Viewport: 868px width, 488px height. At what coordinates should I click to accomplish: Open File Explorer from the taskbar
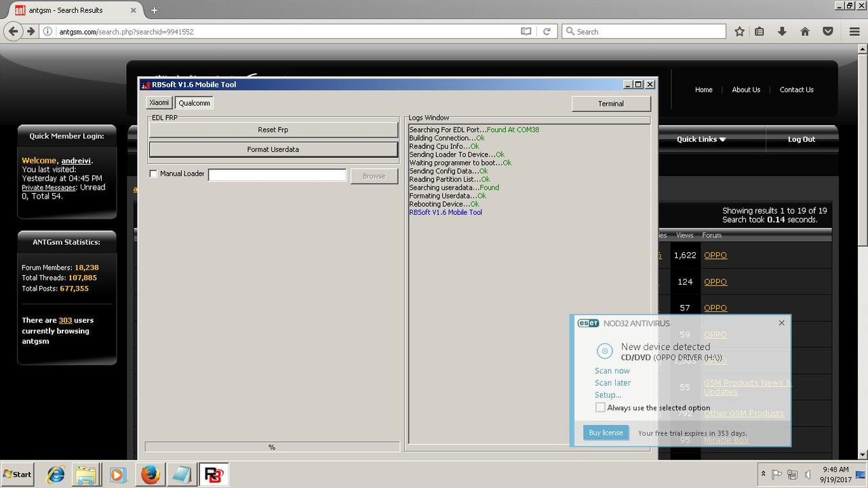point(85,474)
